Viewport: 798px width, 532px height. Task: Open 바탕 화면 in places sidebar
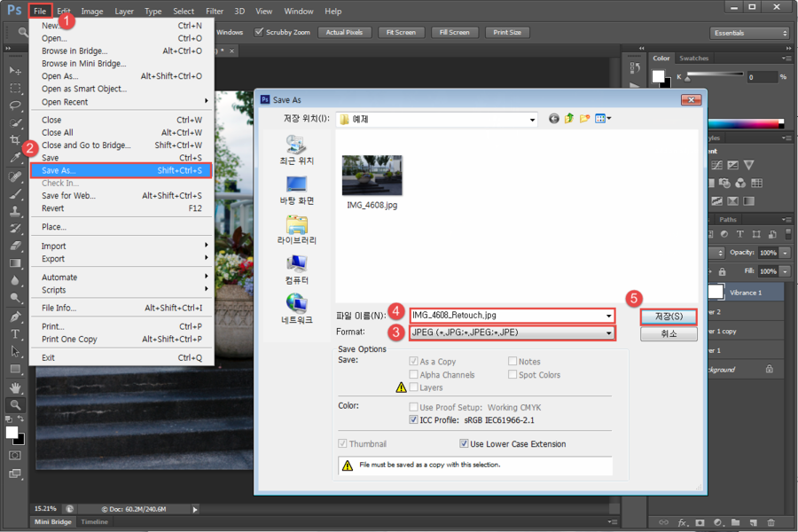(297, 191)
